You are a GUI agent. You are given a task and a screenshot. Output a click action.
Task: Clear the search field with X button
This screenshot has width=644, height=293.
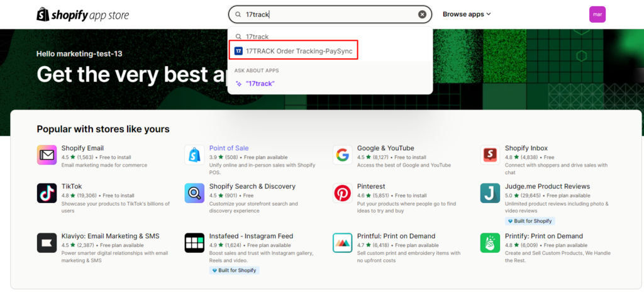click(422, 14)
